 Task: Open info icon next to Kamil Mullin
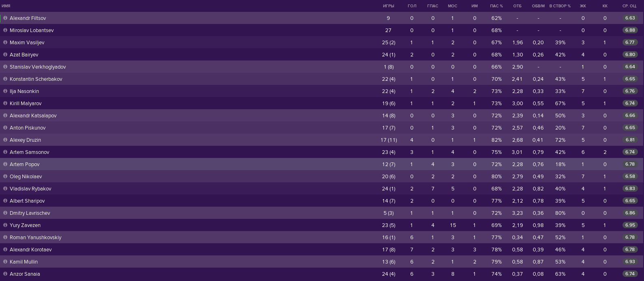(x=5, y=262)
